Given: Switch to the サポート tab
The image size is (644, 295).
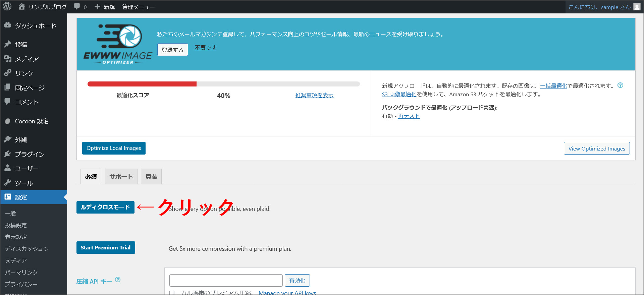Looking at the screenshot, I should [121, 177].
